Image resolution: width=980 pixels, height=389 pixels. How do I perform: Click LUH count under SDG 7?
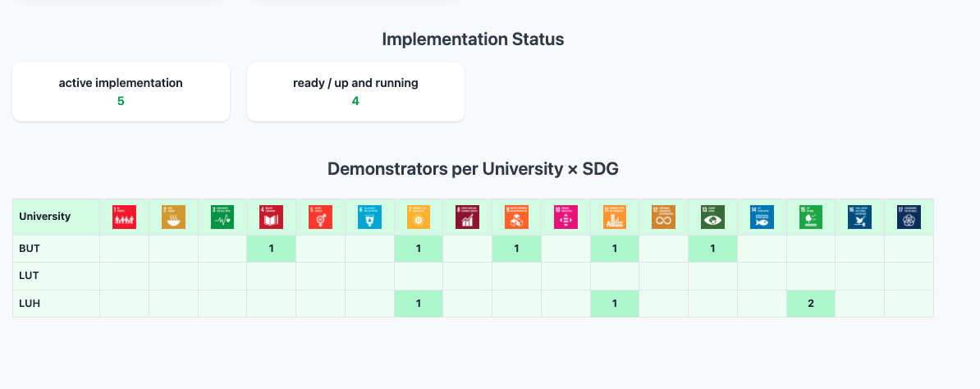(x=419, y=304)
